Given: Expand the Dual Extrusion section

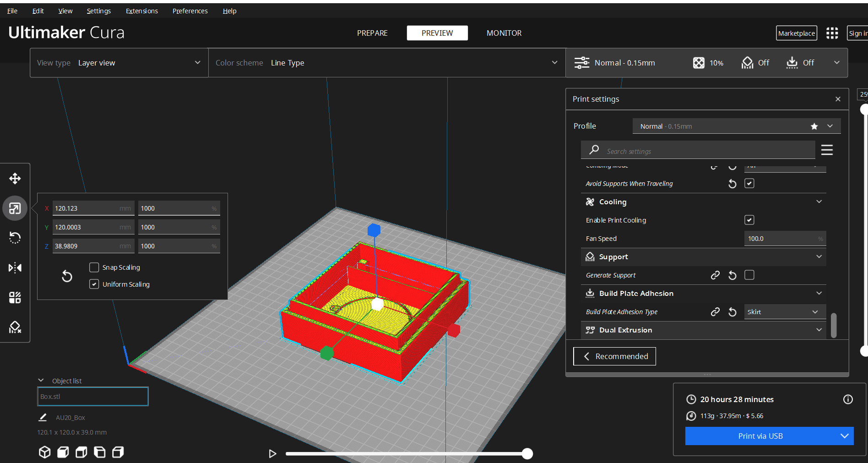Looking at the screenshot, I should click(819, 330).
